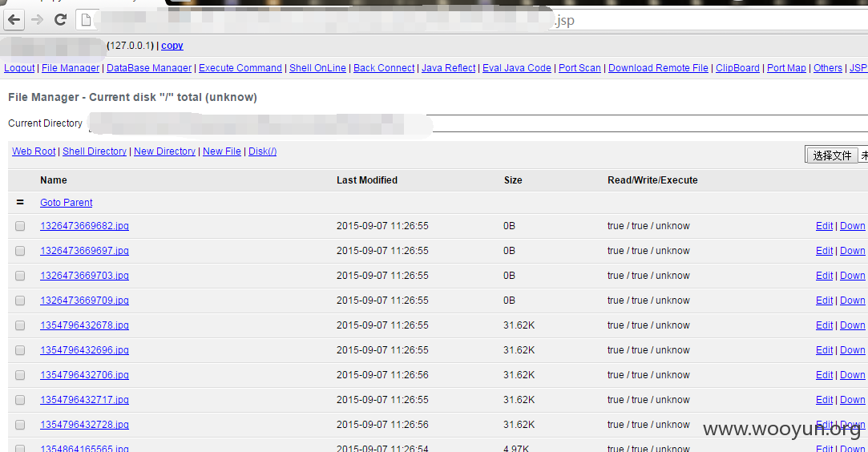Image resolution: width=868 pixels, height=452 pixels.
Task: Click the Last Modified column header
Action: click(x=367, y=180)
